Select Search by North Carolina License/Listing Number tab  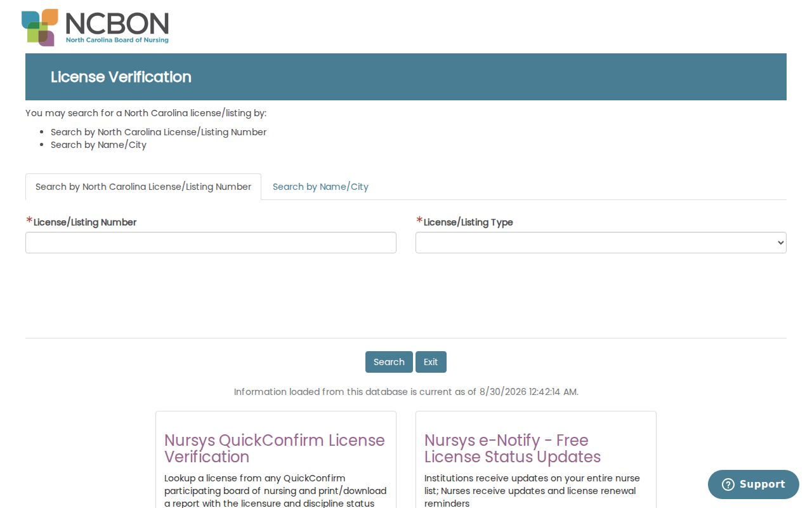click(x=143, y=187)
